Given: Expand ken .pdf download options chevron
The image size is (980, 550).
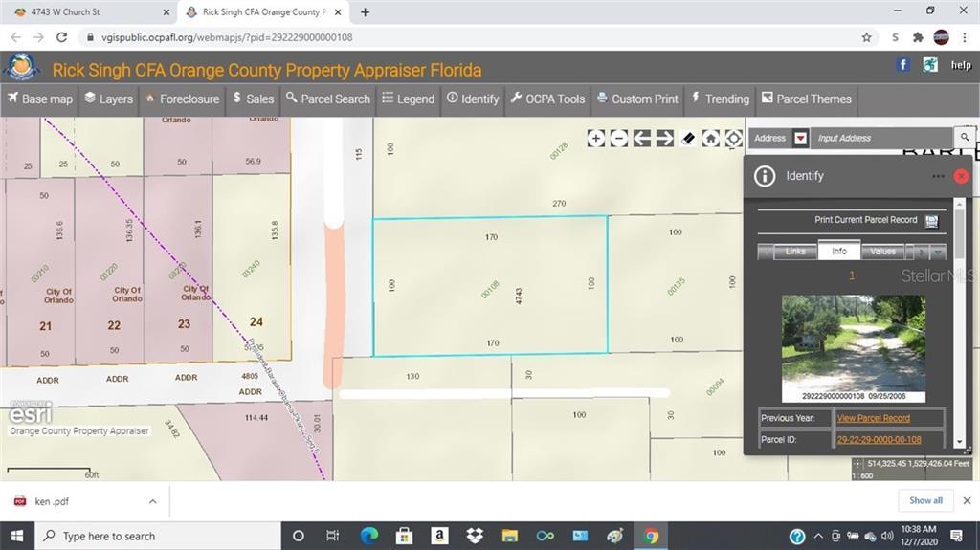Looking at the screenshot, I should pos(152,501).
